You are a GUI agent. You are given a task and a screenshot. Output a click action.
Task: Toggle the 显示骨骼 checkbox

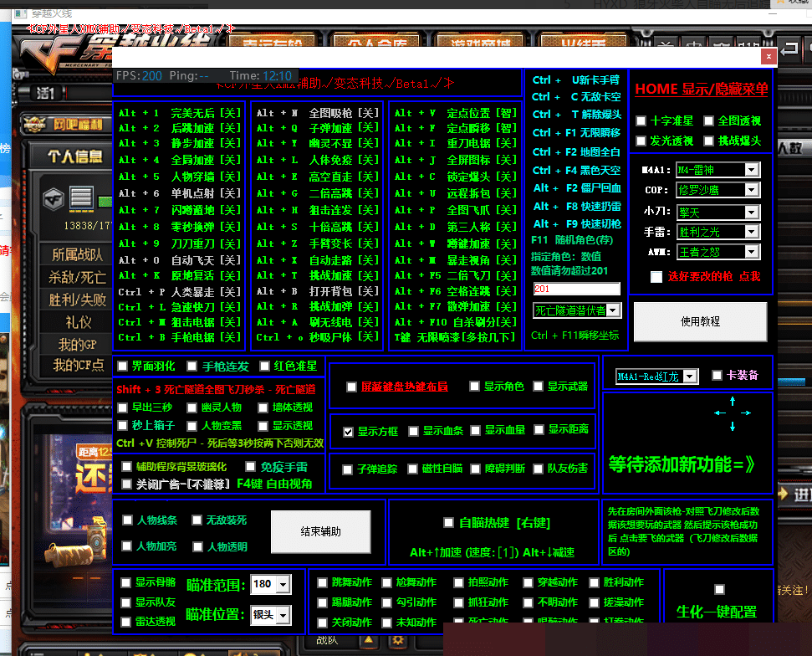point(125,583)
